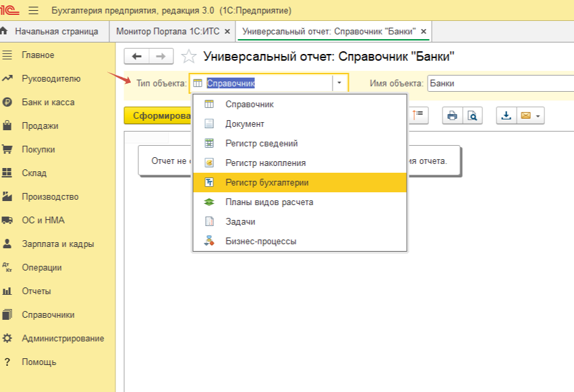The image size is (574, 392).
Task: Open Помощь section
Action: (x=58, y=362)
